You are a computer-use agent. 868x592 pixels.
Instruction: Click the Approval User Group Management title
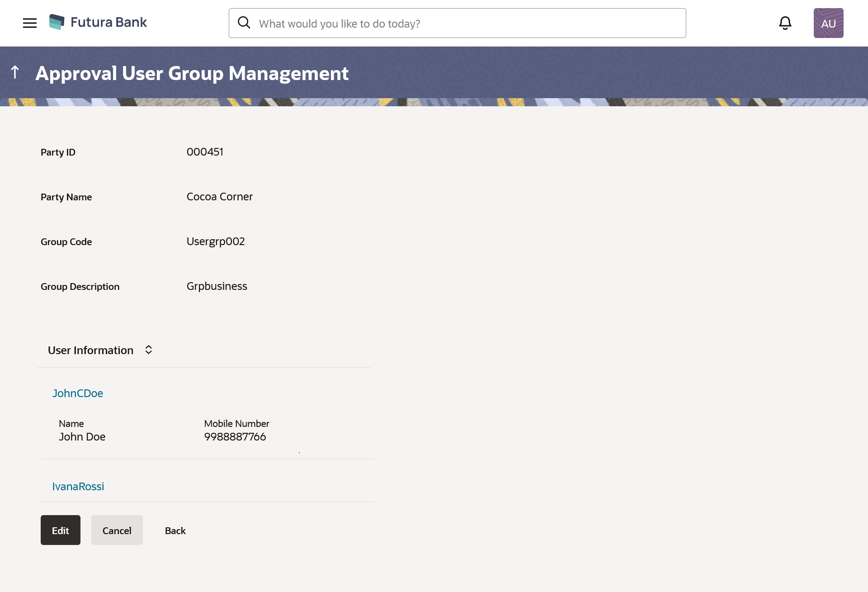(x=192, y=74)
